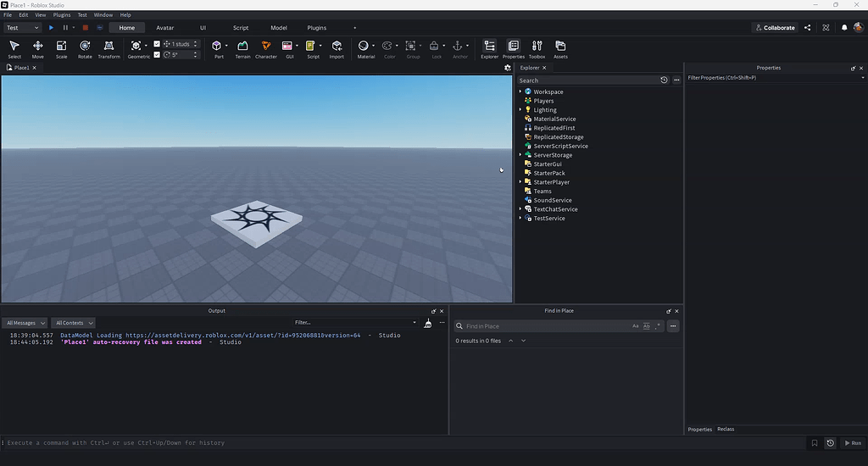Open Find in Place more options
This screenshot has width=868, height=466.
[673, 326]
